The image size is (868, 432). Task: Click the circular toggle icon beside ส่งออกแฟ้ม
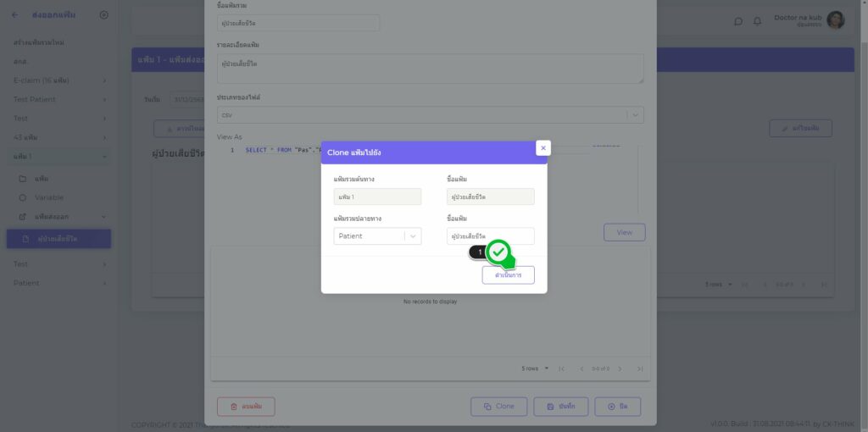pos(103,14)
